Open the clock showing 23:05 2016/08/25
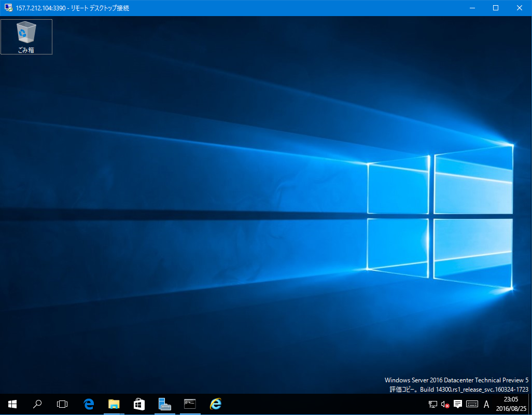Image resolution: width=532 pixels, height=415 pixels. [511, 404]
